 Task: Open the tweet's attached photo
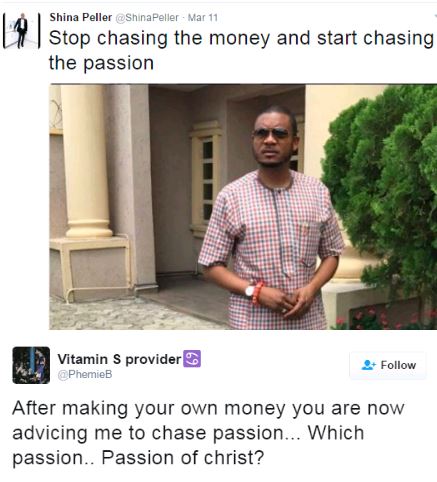tap(243, 207)
